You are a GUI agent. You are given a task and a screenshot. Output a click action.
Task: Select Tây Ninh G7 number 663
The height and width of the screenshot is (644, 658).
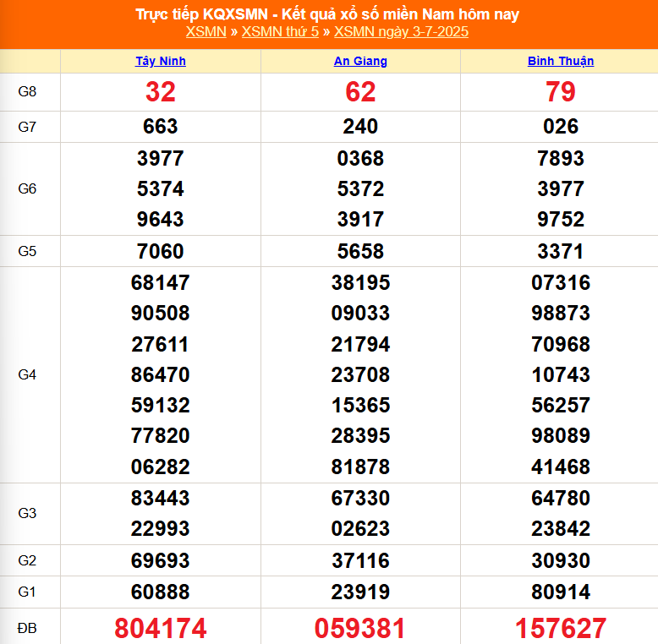point(161,126)
